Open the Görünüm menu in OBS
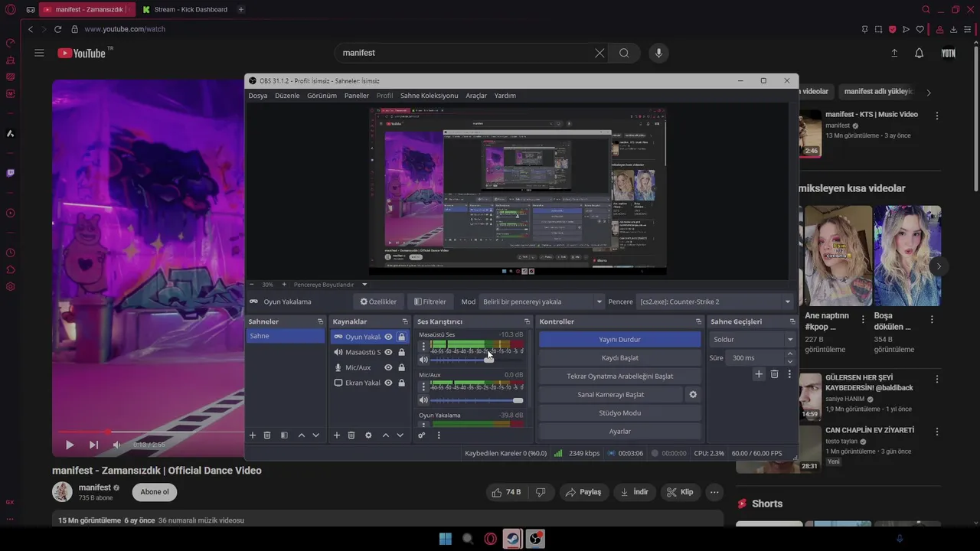The width and height of the screenshot is (980, 551). [x=322, y=96]
